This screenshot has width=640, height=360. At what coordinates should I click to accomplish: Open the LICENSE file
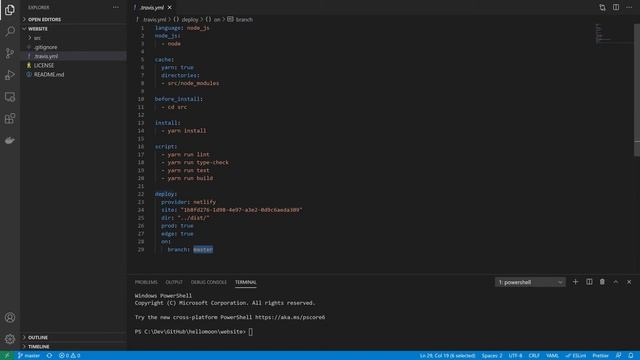point(73,65)
